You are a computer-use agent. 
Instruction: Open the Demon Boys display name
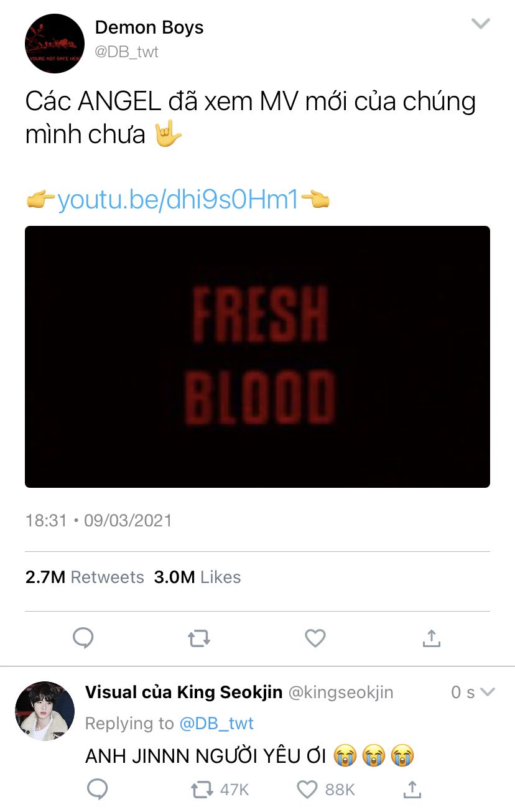(149, 27)
